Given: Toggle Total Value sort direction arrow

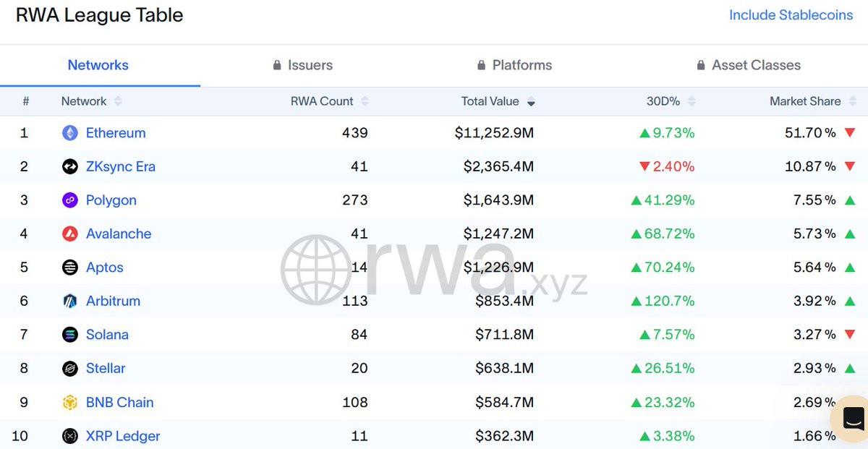Looking at the screenshot, I should point(531,102).
